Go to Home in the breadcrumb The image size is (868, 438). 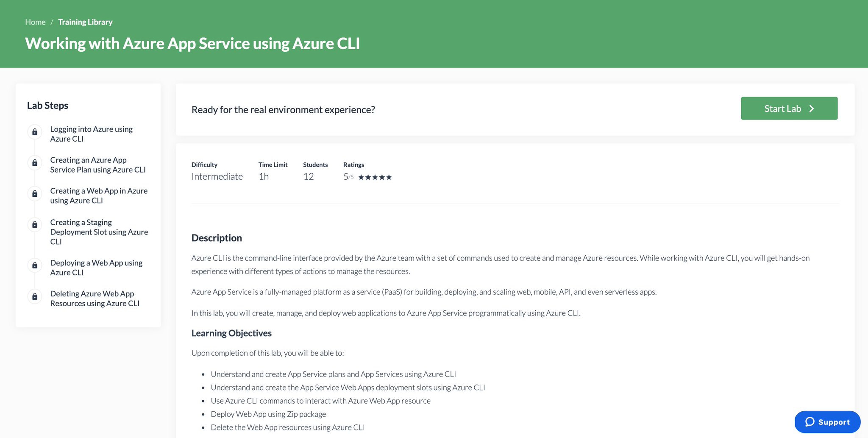(x=35, y=22)
